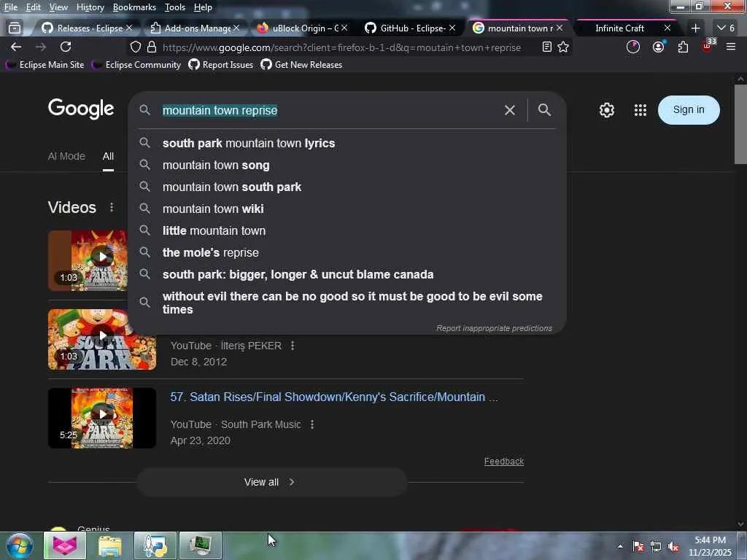Image resolution: width=747 pixels, height=560 pixels.
Task: Select suggestion south park mountain town lyrics
Action: pos(347,143)
